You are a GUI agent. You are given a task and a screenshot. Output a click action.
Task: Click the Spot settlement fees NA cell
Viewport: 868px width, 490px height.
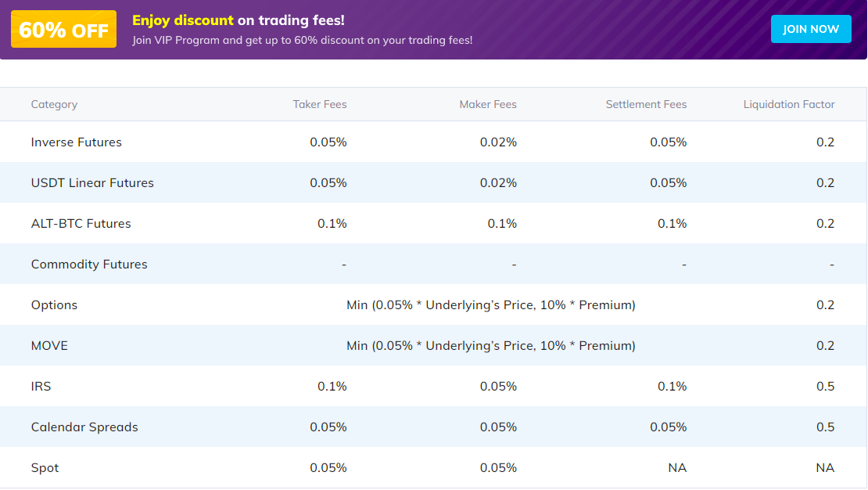(x=677, y=468)
